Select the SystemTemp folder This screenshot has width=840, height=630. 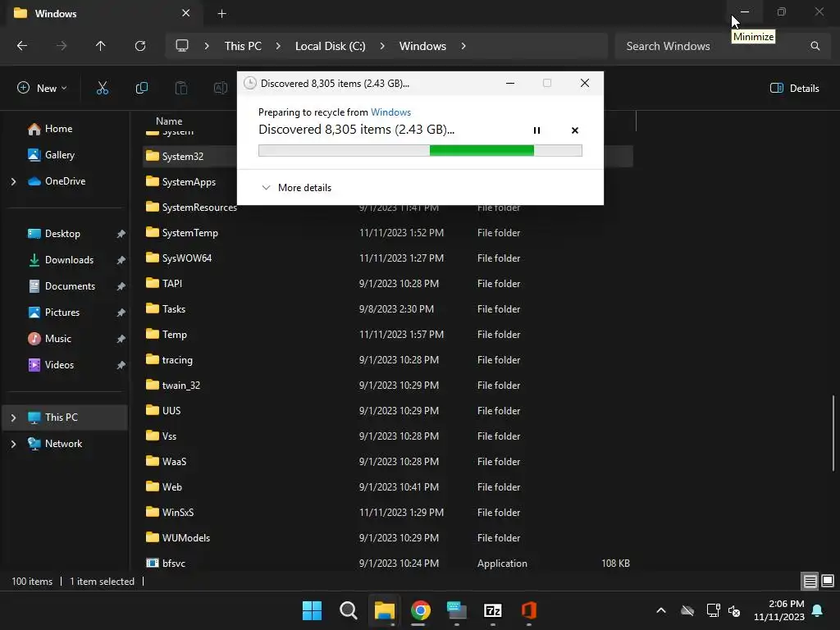(388, 232)
